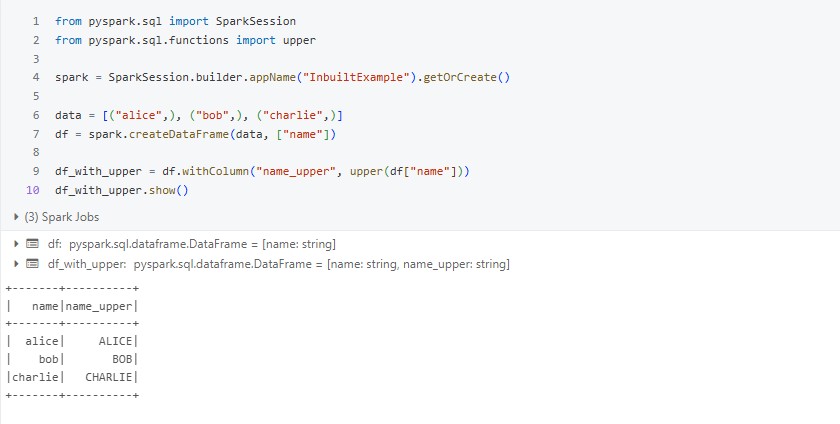Click line number 1 in the gutter

pyautogui.click(x=36, y=21)
